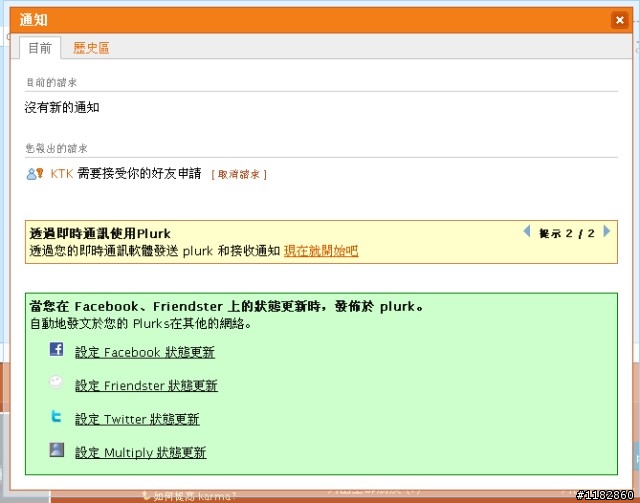The width and height of the screenshot is (640, 503).
Task: Click the Twitter logo icon
Action: [56, 416]
